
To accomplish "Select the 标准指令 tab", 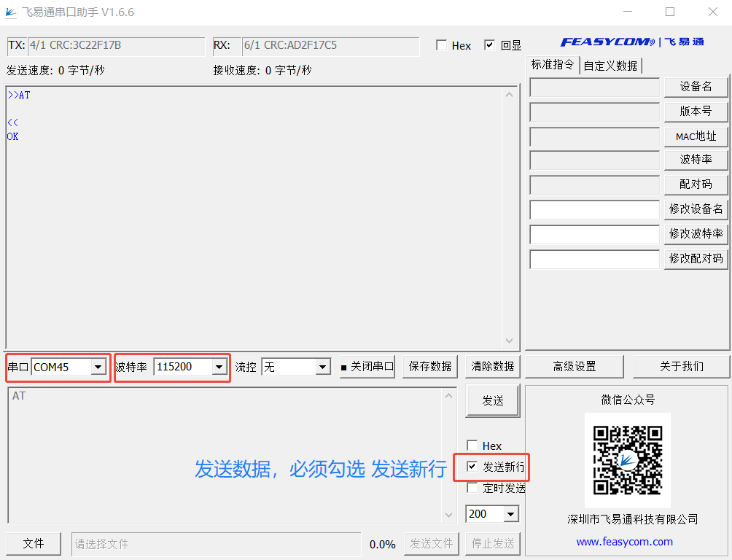I will click(552, 65).
